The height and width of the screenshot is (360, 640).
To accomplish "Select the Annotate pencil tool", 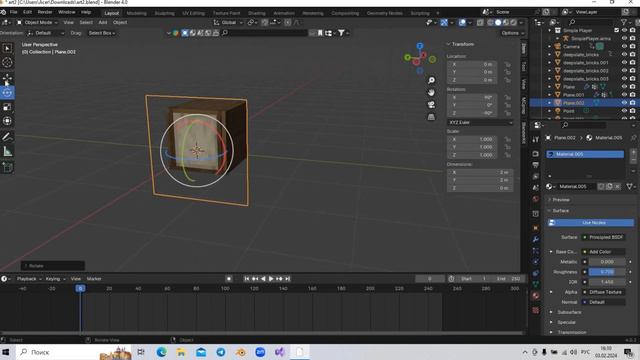I will click(7, 137).
